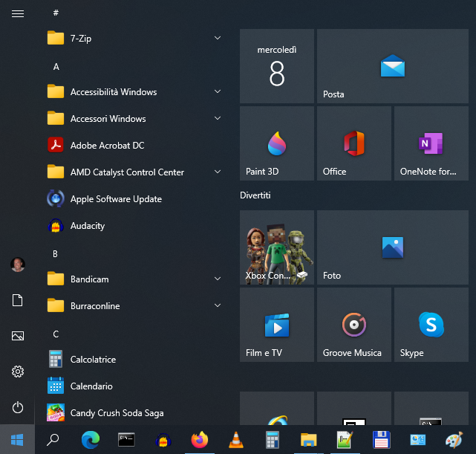Expand Accessori Windows folder chevron
Viewport: 476px width, 454px height.
[218, 118]
